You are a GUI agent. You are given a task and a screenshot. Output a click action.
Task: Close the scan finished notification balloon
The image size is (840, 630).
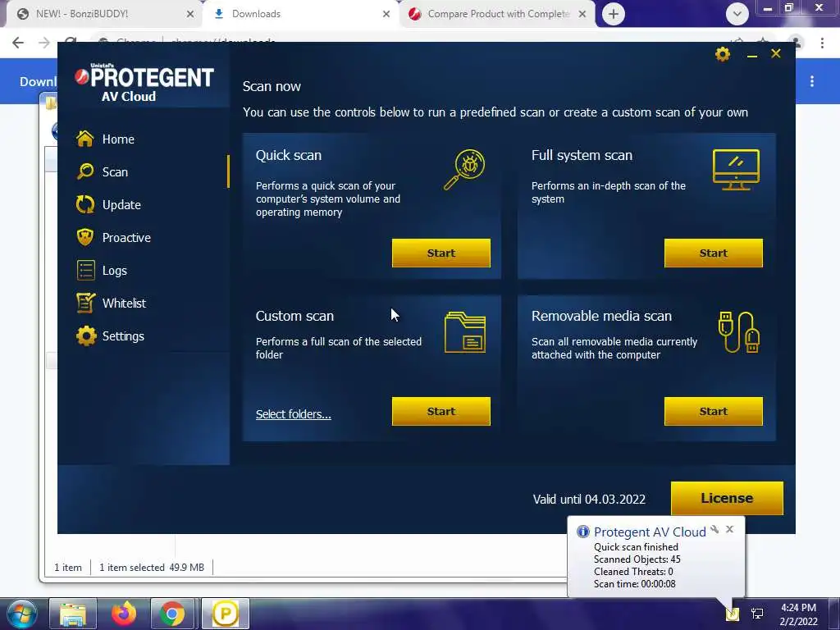[729, 529]
